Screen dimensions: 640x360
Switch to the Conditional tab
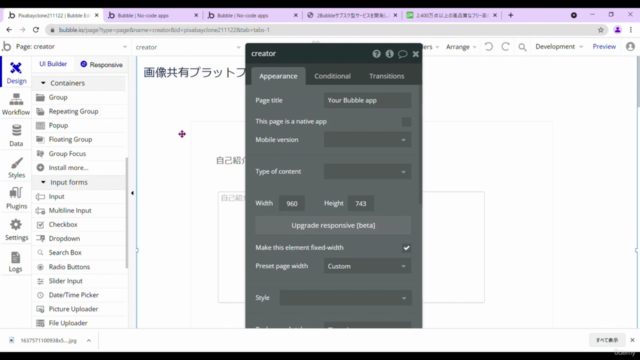pyautogui.click(x=332, y=76)
